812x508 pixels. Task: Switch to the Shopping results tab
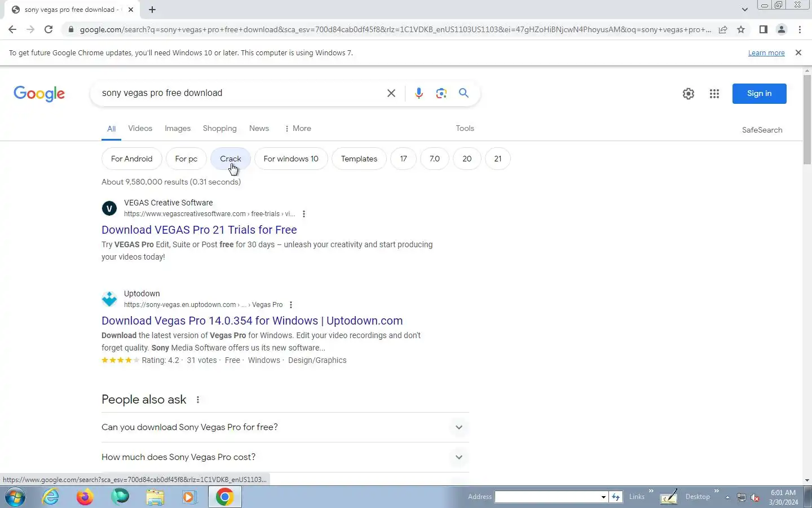coord(219,128)
